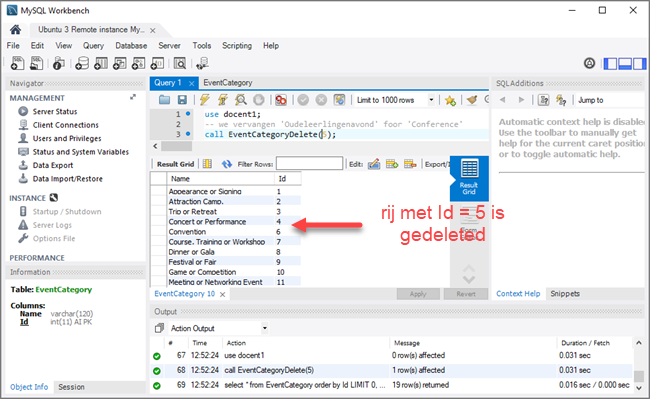Open the Limit to 1000 rows dropdown
650x399 pixels.
click(x=395, y=100)
